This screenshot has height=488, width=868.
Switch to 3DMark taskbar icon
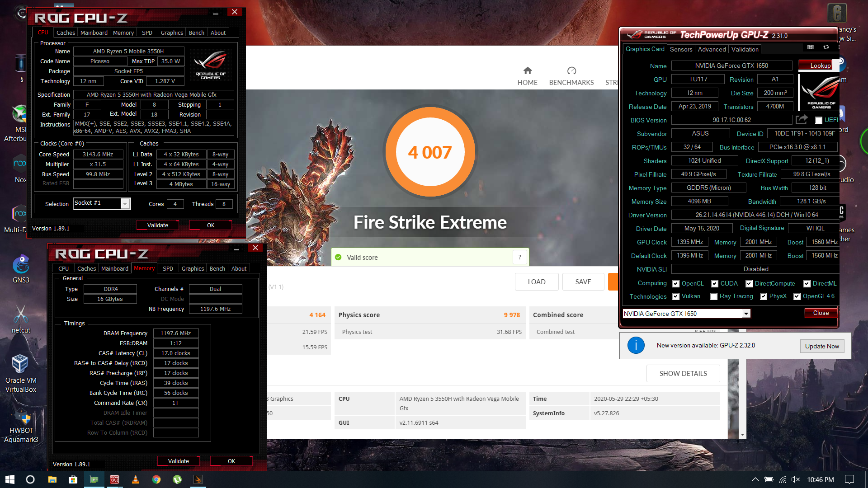click(x=198, y=479)
